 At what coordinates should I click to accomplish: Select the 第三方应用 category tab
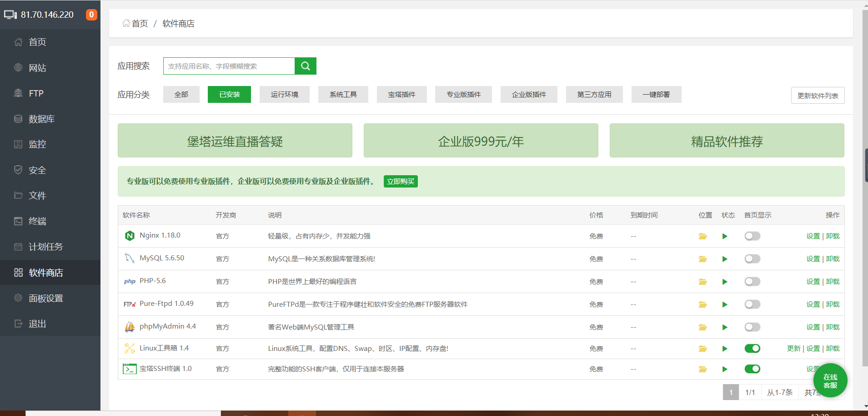pyautogui.click(x=594, y=94)
